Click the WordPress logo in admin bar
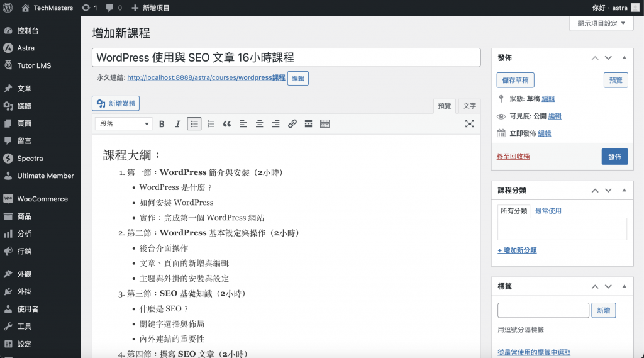This screenshot has width=644, height=358. [x=8, y=8]
